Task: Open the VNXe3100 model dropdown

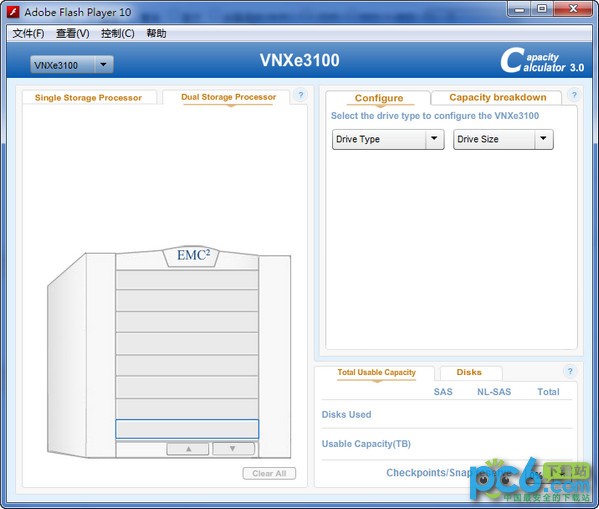Action: tap(71, 65)
